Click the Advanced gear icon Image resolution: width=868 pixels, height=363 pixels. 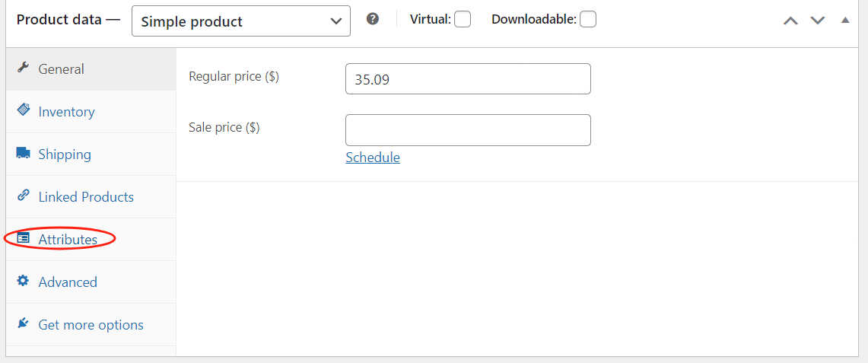pos(23,282)
